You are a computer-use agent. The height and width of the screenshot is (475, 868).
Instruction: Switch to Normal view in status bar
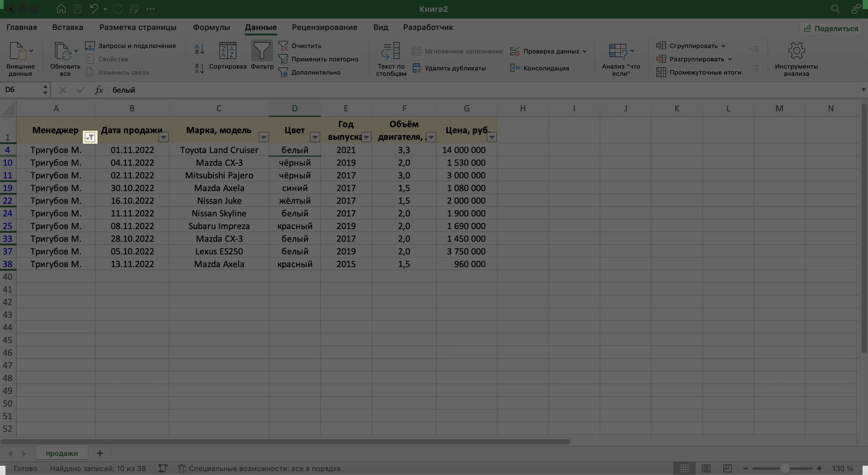point(684,468)
